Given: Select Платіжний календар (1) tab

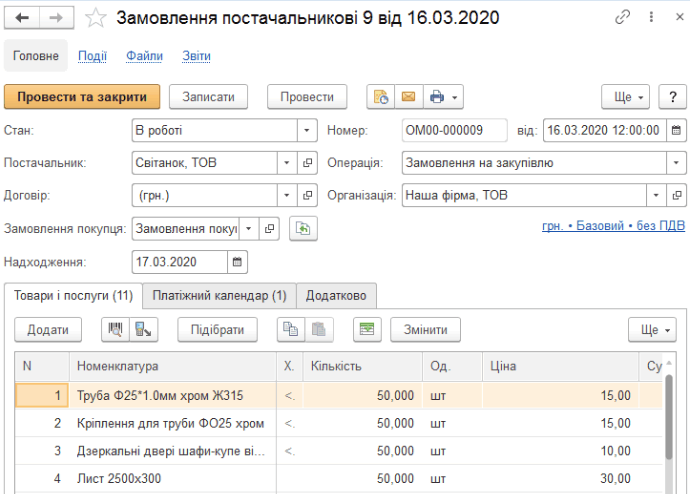Looking at the screenshot, I should [x=220, y=295].
